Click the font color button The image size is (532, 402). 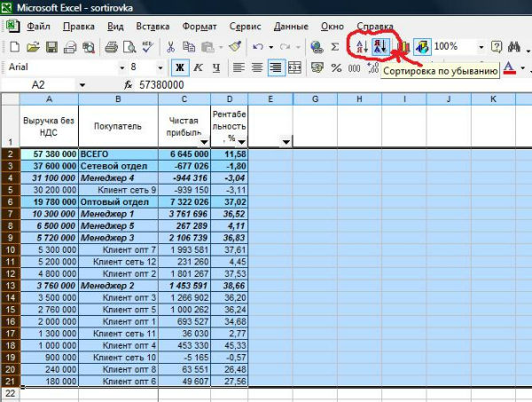tap(509, 67)
